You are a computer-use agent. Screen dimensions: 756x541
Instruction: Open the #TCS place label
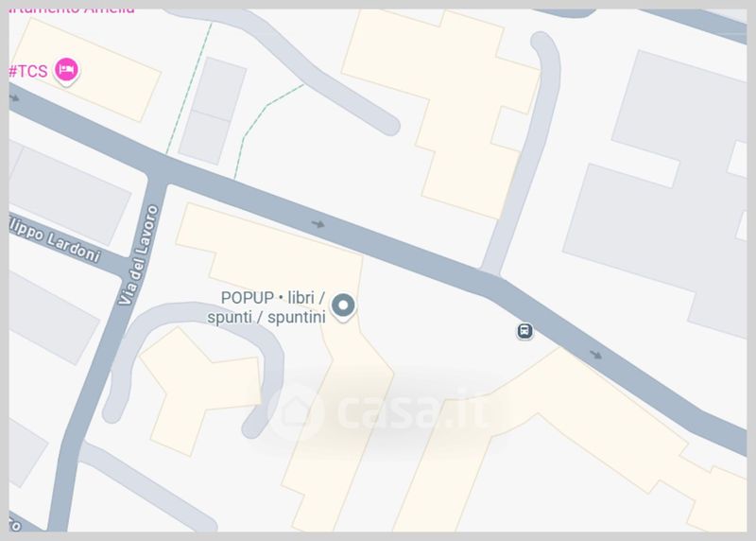(28, 72)
